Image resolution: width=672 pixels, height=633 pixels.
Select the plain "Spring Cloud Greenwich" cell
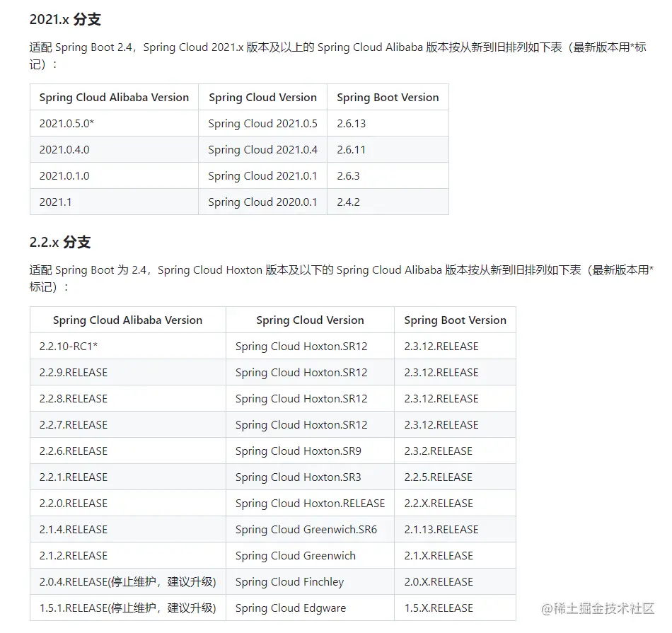click(310, 555)
